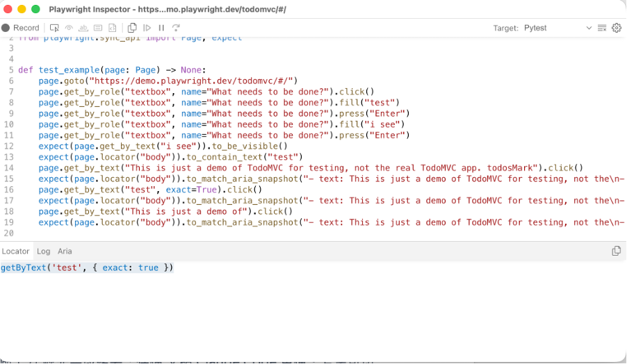
Task: Click line number 20 in gutter
Action: pos(8,233)
